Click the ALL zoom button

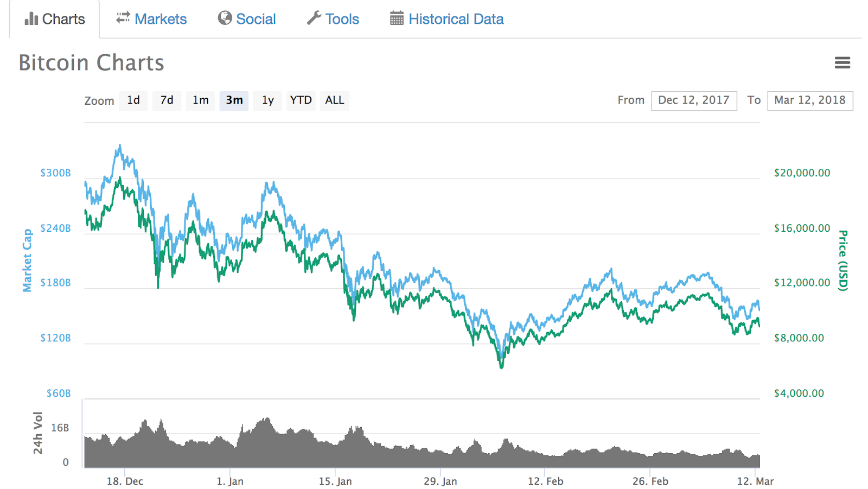(x=334, y=100)
